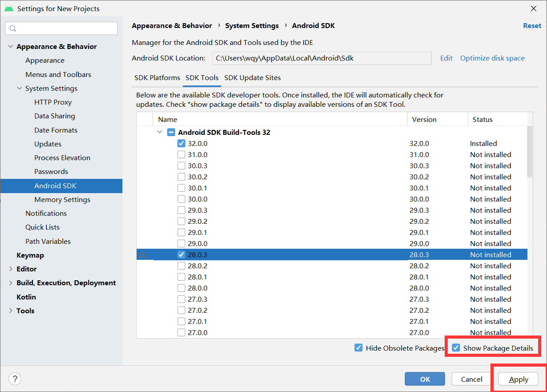This screenshot has width=547, height=392.
Task: Select Notifications settings
Action: pos(46,213)
